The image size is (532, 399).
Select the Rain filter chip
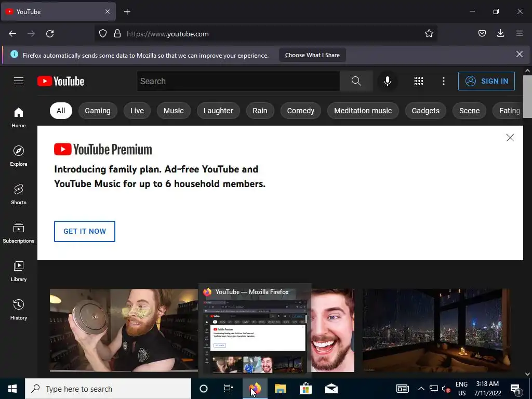(x=260, y=111)
